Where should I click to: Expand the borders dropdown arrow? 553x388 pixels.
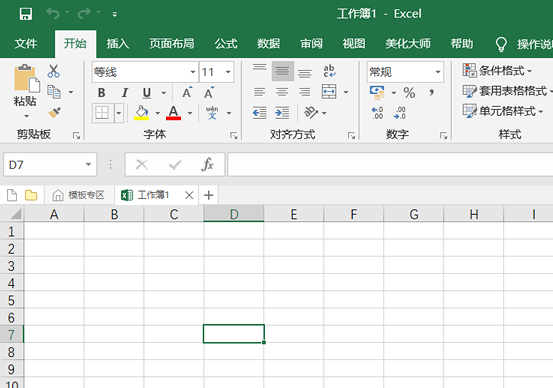[119, 113]
